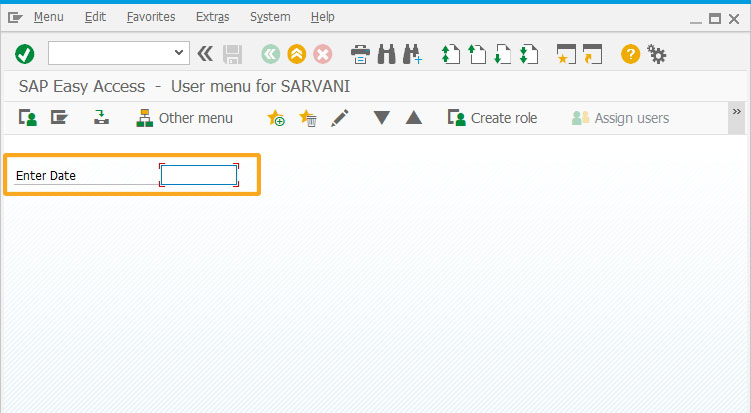Click the window system menu icon beside Menu
This screenshot has width=751, height=413.
[x=15, y=18]
